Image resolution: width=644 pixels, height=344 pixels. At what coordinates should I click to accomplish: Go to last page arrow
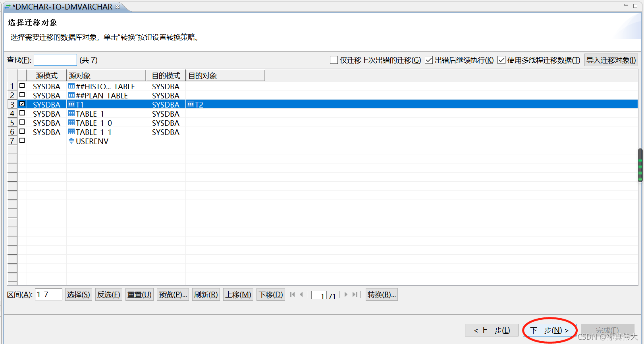pyautogui.click(x=355, y=294)
